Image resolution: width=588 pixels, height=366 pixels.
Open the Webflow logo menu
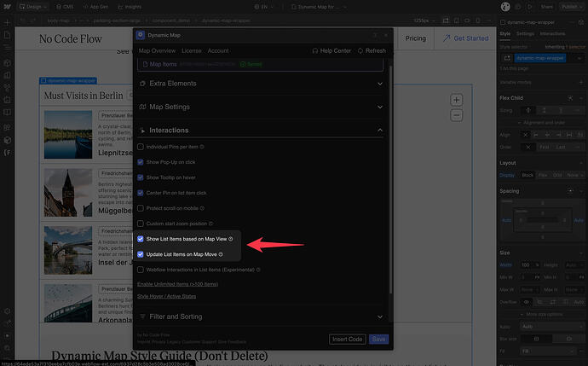click(x=7, y=7)
